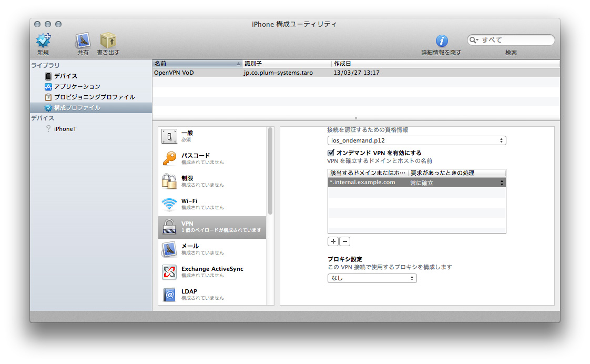Click the question mark icon beside iPhoneT
The width and height of the screenshot is (590, 364).
(48, 129)
